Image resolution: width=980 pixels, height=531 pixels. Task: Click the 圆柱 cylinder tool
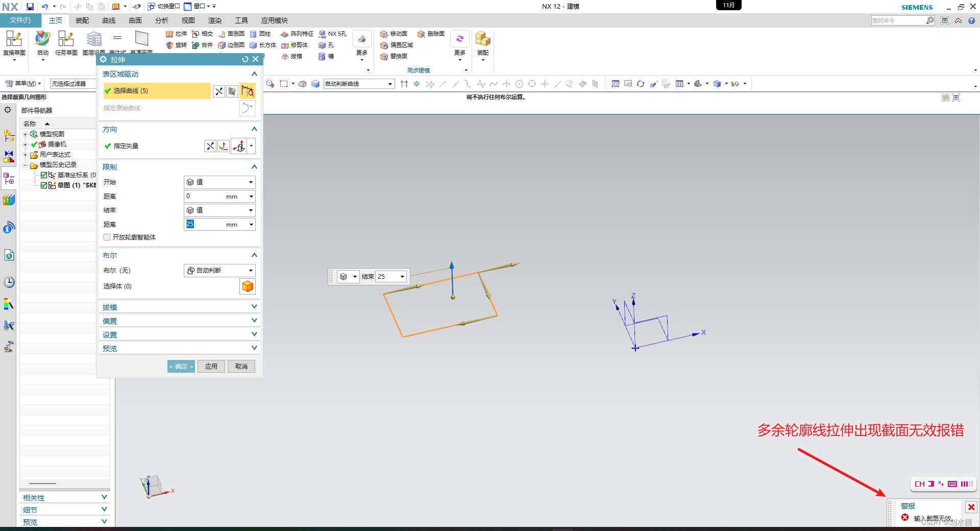click(x=260, y=34)
